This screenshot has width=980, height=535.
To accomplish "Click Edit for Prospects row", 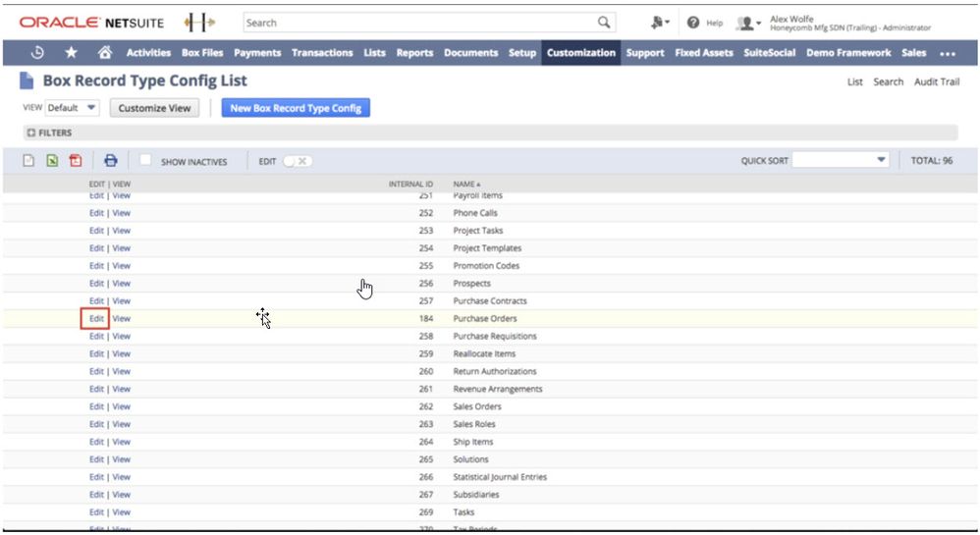I will click(96, 284).
